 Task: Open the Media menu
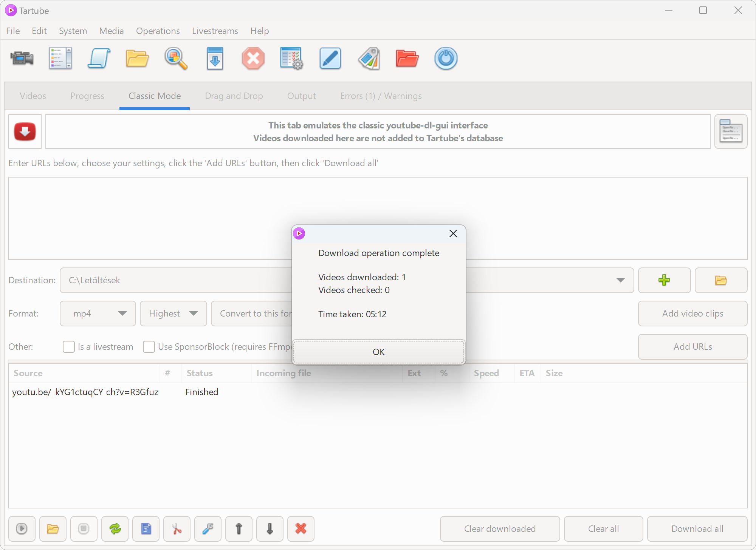point(112,31)
